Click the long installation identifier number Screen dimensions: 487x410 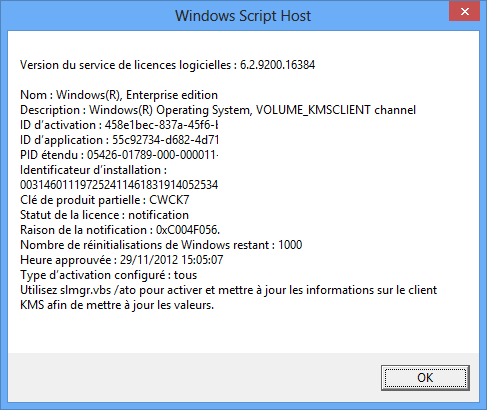(x=119, y=185)
